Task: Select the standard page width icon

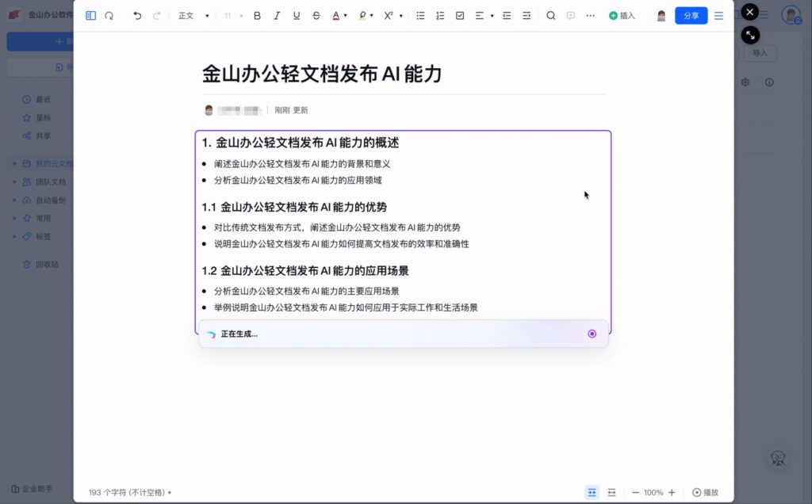Action: point(592,492)
